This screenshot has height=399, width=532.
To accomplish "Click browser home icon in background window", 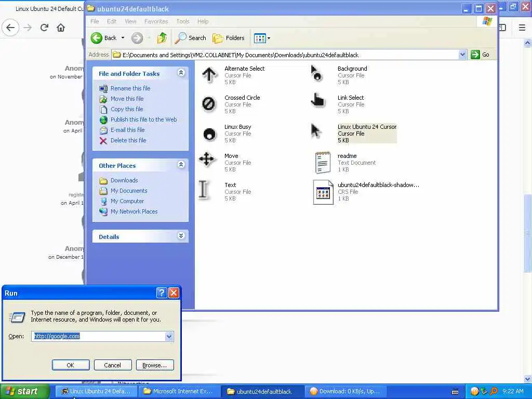I will (x=61, y=28).
